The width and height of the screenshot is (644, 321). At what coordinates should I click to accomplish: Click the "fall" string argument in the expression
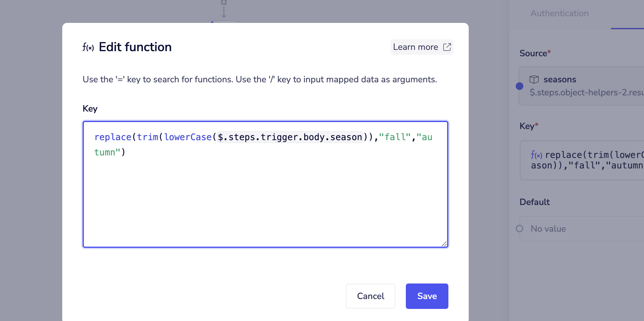point(395,137)
